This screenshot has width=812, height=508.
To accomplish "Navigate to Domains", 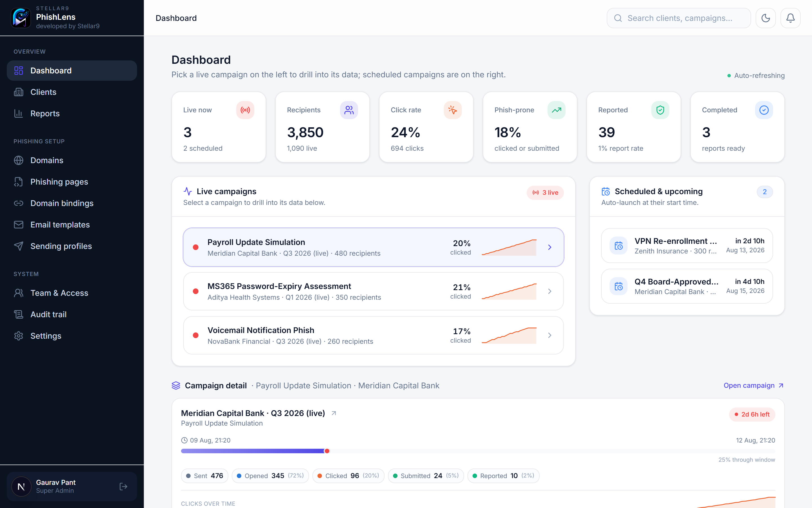I will coord(72,160).
